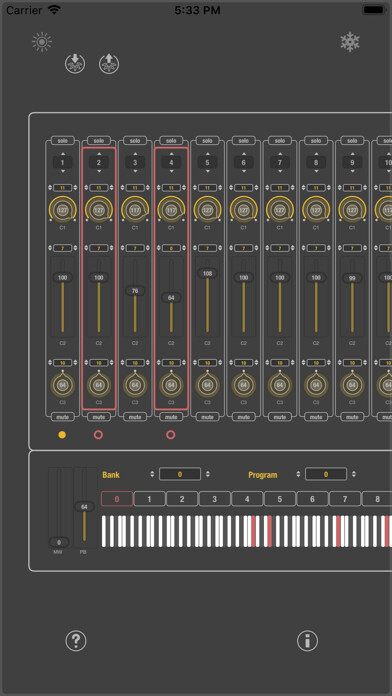Select octave tab 3
This screenshot has height=696, width=392.
[214, 499]
